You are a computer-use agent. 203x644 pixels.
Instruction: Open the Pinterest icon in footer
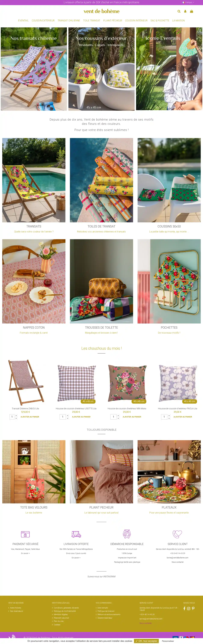(193, 608)
